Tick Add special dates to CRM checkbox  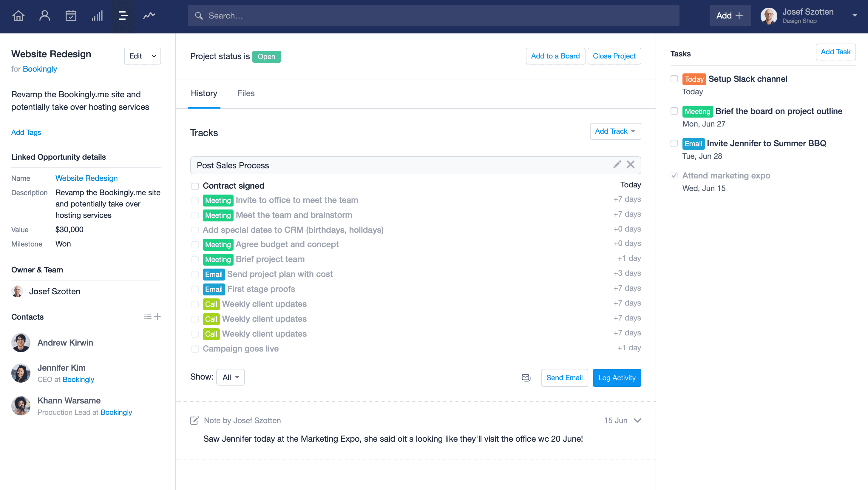195,230
